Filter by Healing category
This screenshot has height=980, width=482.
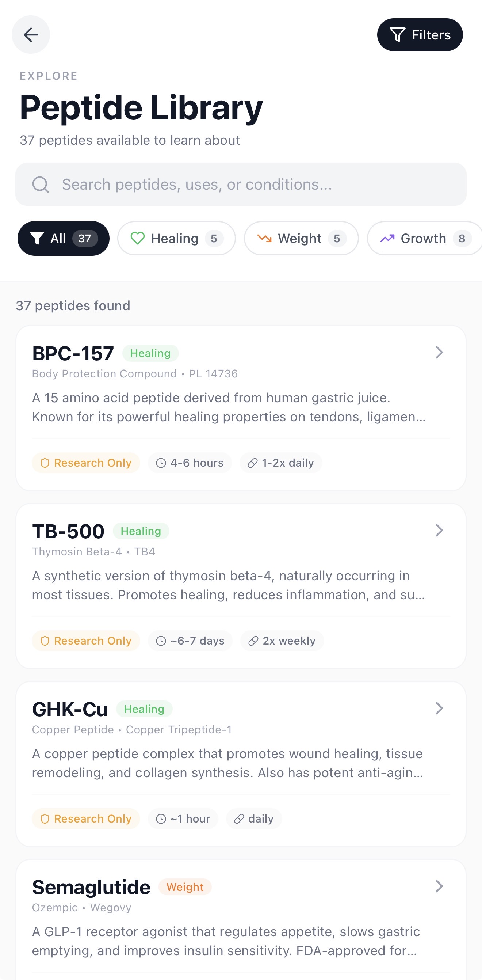click(x=176, y=239)
